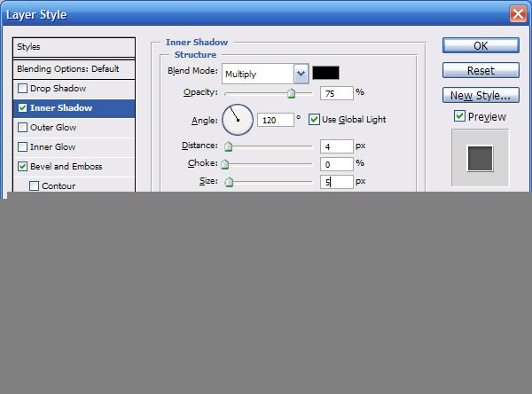This screenshot has height=394, width=532.
Task: Confirm with the OK button
Action: (481, 45)
